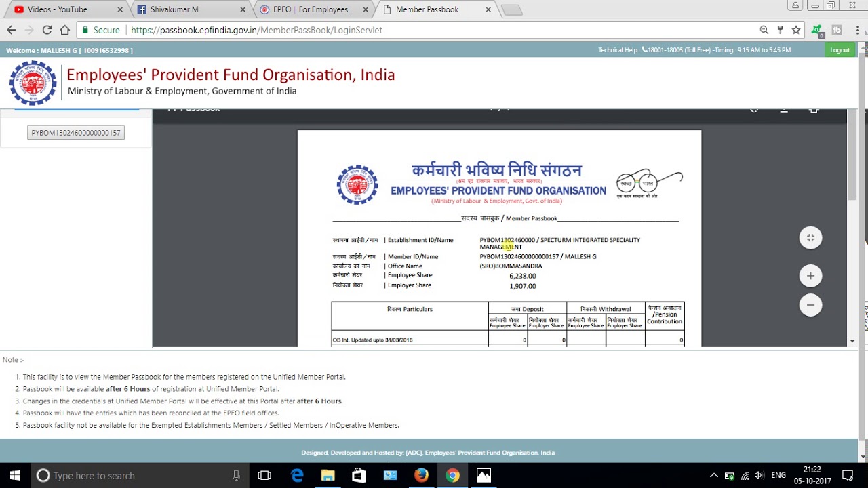Show hidden system tray icons
The height and width of the screenshot is (488, 868).
714,475
